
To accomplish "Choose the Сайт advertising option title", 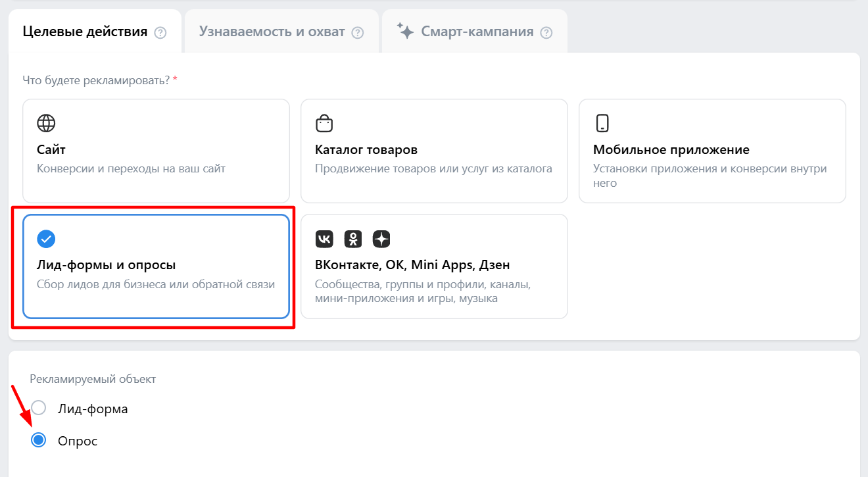I will click(x=51, y=150).
